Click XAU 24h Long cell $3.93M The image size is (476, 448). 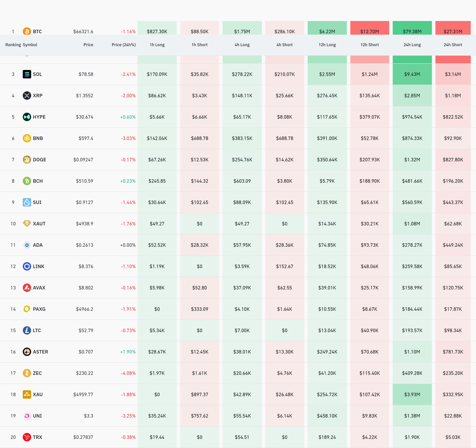pos(412,394)
